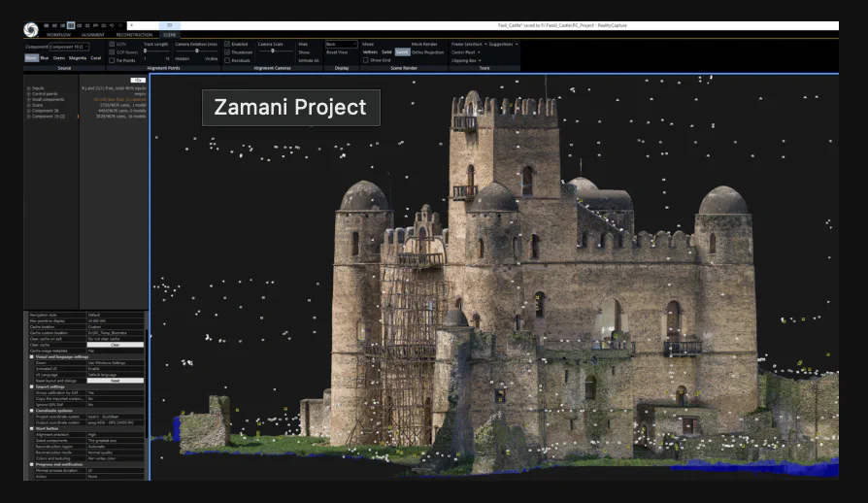Image resolution: width=868 pixels, height=503 pixels.
Task: Click the redo arrow in title bar
Action: coord(120,24)
